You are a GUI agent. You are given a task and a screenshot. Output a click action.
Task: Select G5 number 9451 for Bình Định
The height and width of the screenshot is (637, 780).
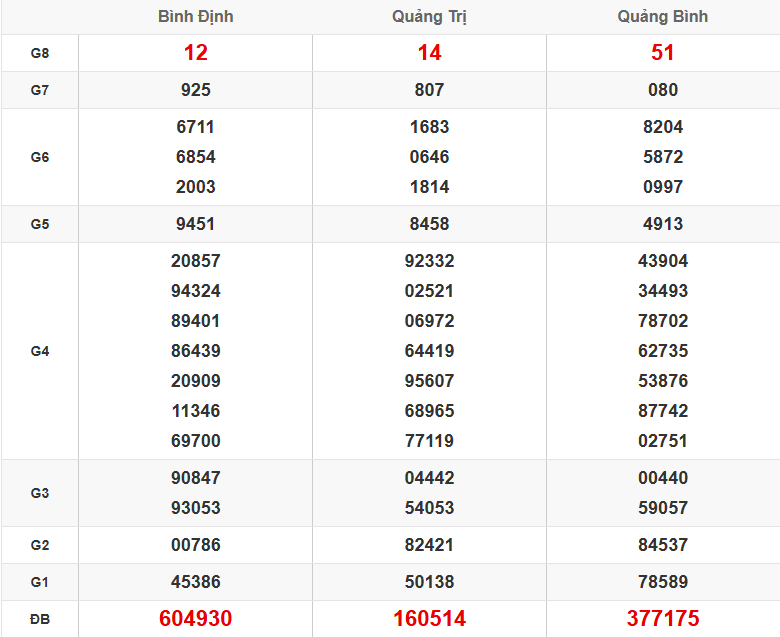tap(195, 224)
